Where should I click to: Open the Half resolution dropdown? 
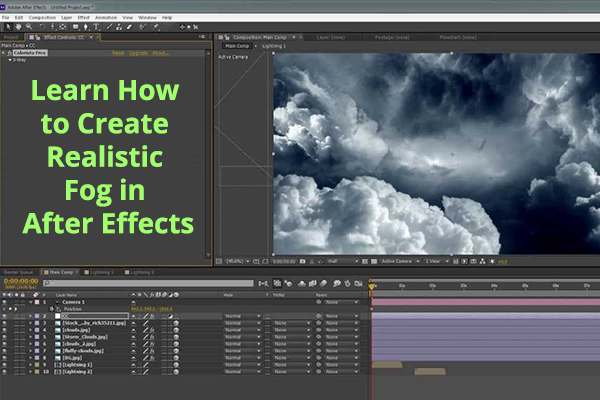[343, 261]
